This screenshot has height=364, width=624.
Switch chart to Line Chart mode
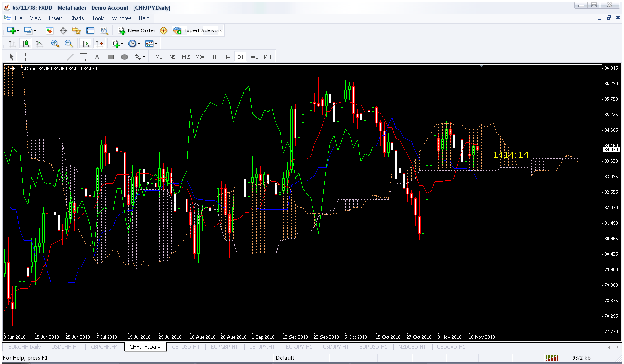(39, 44)
